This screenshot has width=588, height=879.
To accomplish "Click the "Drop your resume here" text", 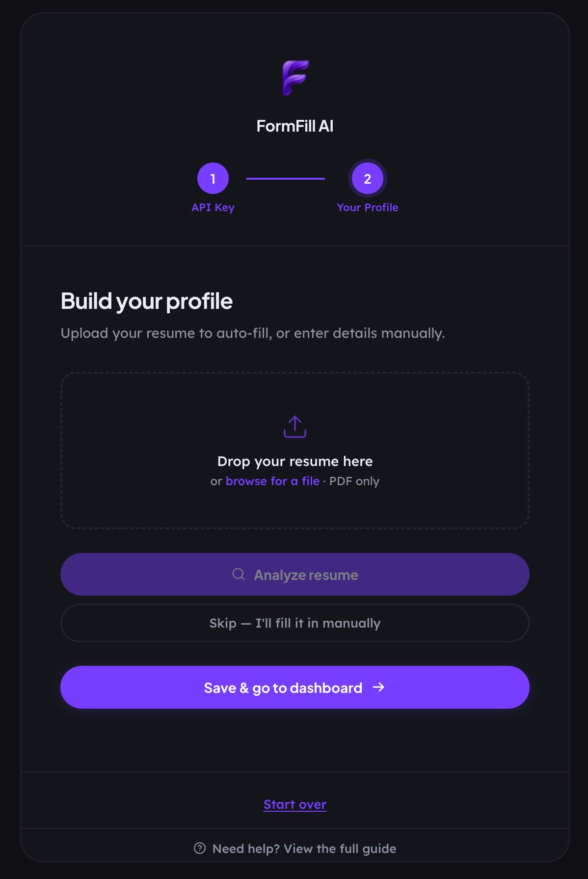I will (295, 461).
